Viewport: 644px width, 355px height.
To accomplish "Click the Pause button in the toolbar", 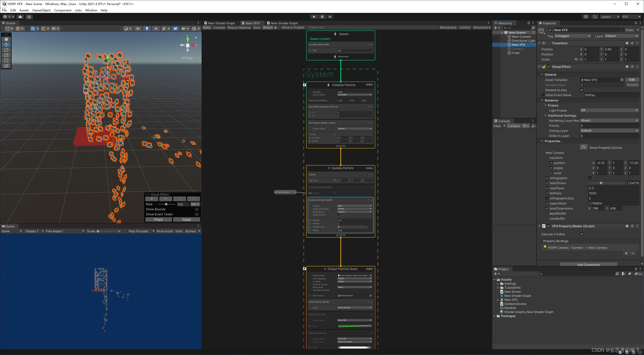I will pyautogui.click(x=322, y=16).
